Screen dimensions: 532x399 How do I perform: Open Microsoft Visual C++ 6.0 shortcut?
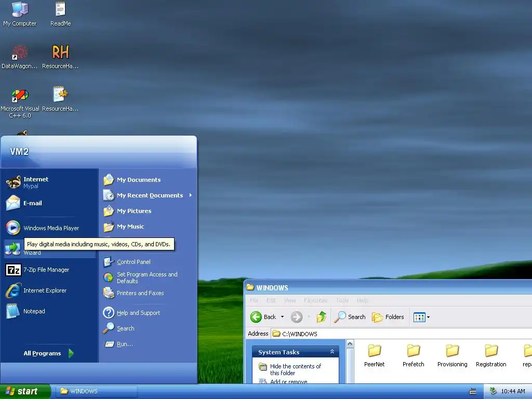coord(20,103)
